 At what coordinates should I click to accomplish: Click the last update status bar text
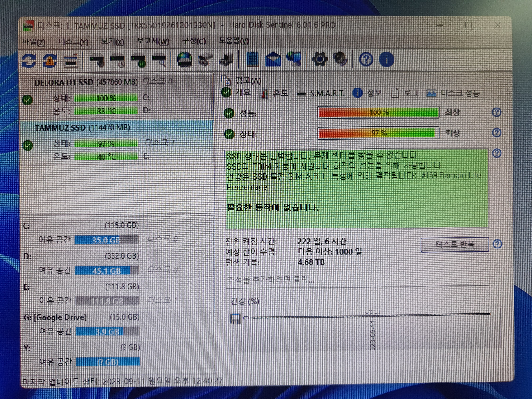(x=123, y=381)
